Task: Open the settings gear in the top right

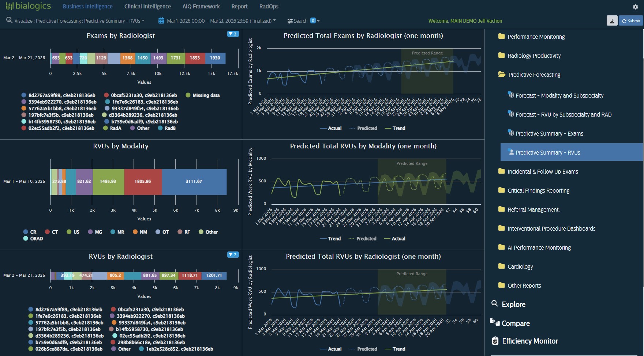Action: coord(636,7)
